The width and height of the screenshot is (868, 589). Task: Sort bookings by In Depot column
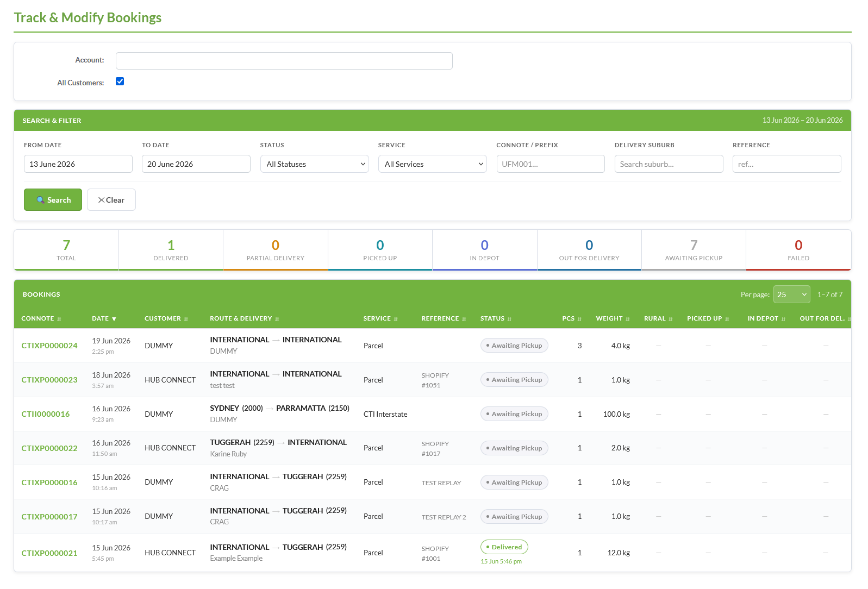766,318
